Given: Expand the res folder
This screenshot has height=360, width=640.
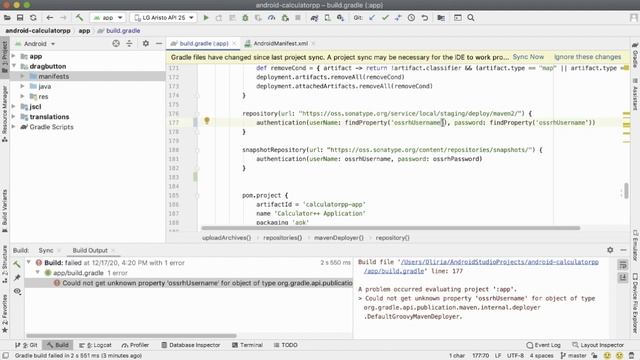Looking at the screenshot, I should pyautogui.click(x=22, y=96).
